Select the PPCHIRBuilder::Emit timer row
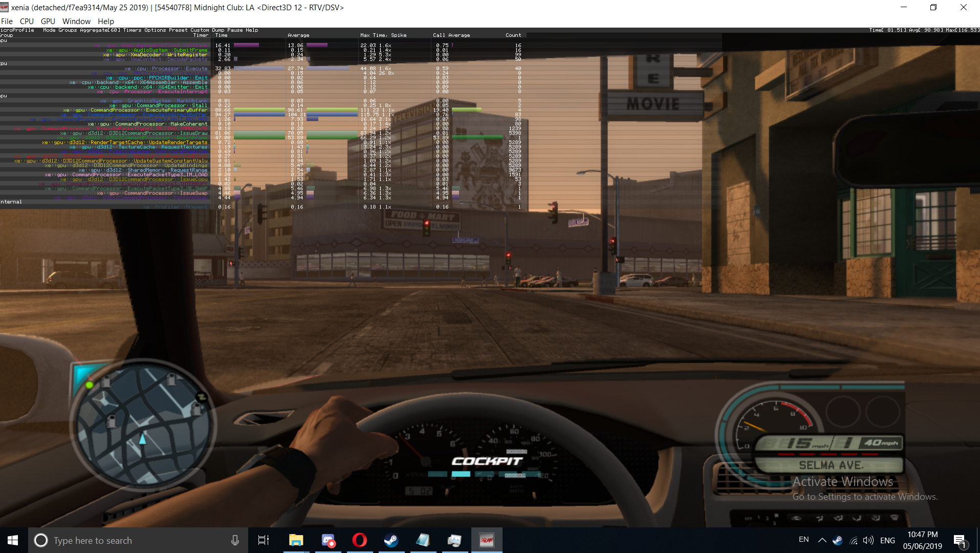980x553 pixels. 157,78
